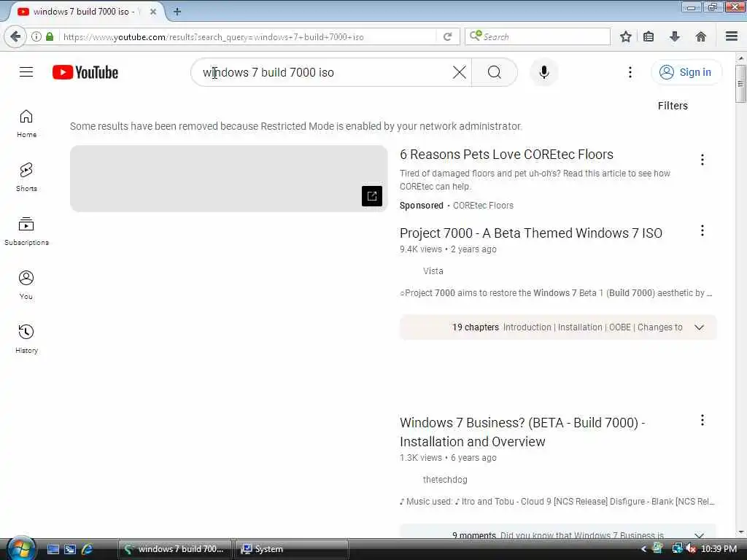The image size is (747, 560).
Task: Open Project 7000 Beta Themed video
Action: (531, 233)
